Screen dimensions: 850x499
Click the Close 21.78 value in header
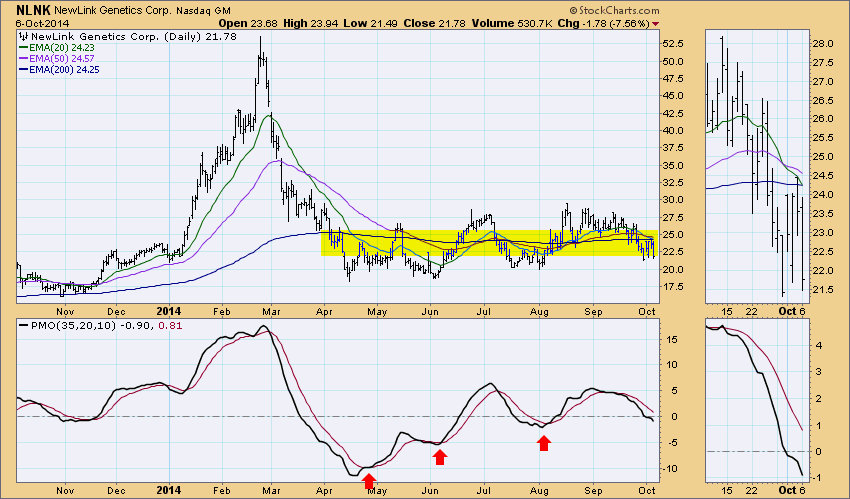tap(434, 23)
